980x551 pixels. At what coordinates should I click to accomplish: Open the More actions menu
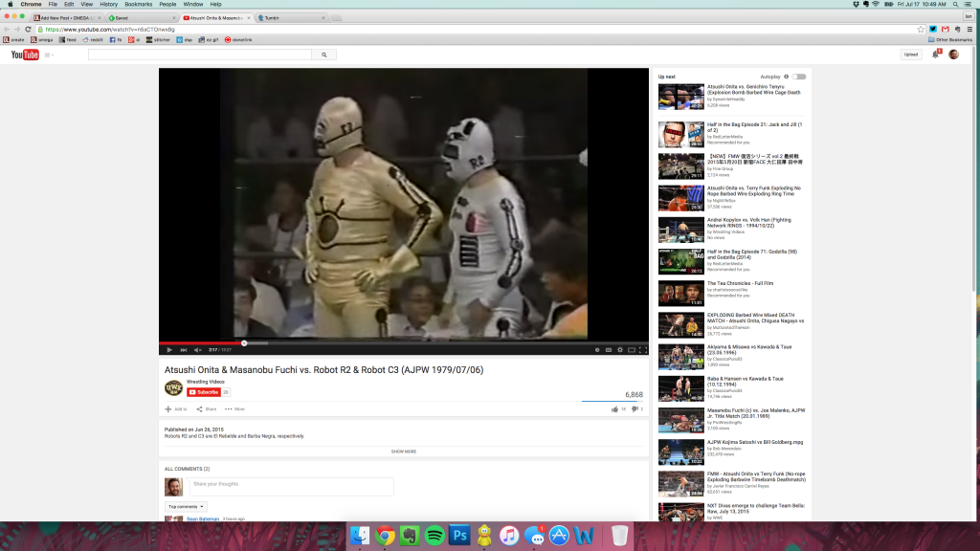point(235,409)
